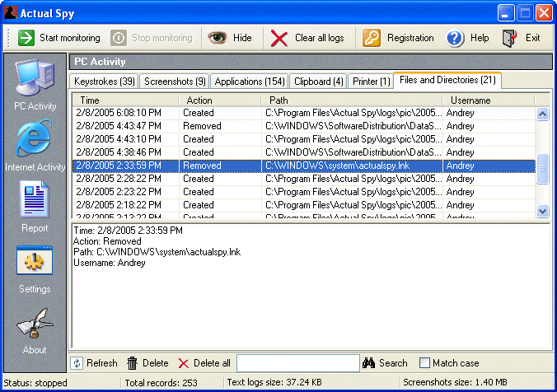
Task: Click the Registration label in toolbar
Action: (x=410, y=38)
